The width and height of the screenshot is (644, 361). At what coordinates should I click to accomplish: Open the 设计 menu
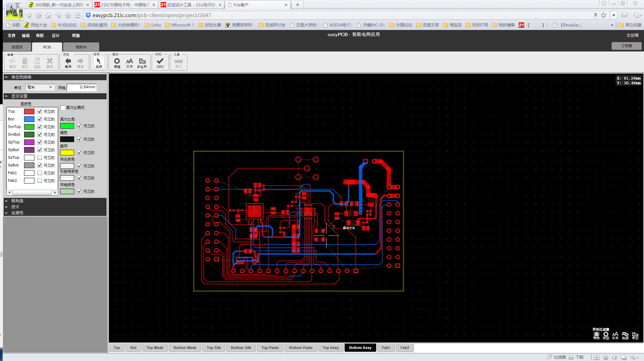[55, 35]
